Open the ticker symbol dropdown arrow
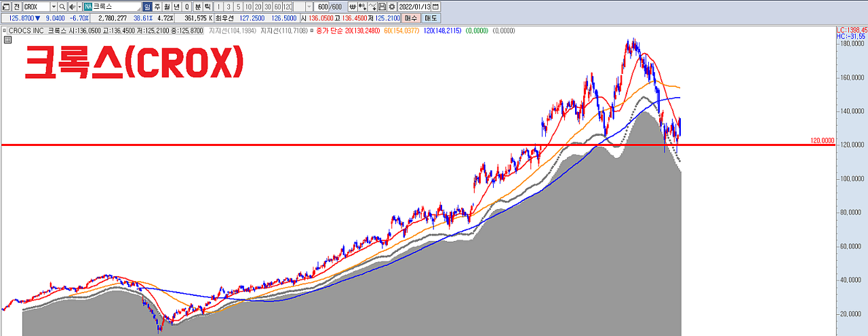This screenshot has width=868, height=336. pyautogui.click(x=54, y=6)
